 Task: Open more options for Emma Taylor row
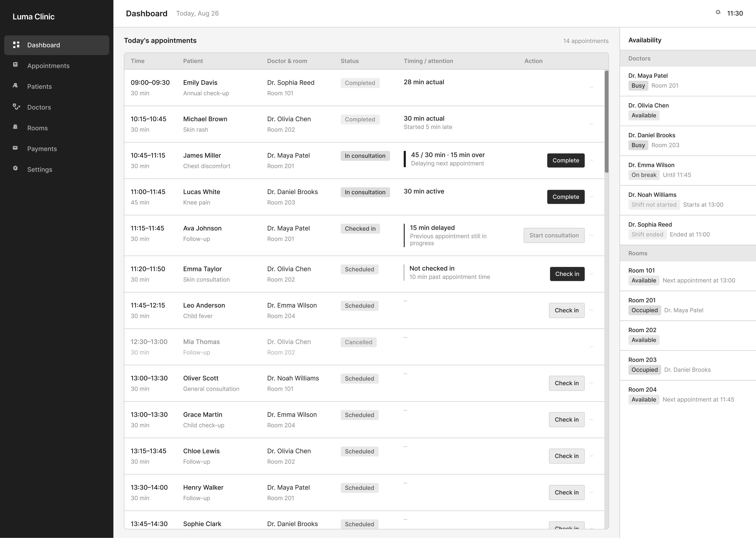(x=591, y=274)
